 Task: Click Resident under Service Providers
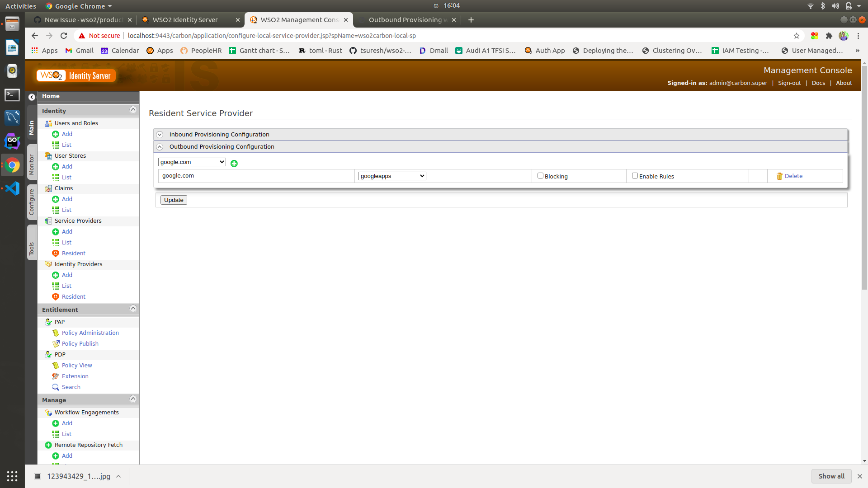click(x=73, y=253)
